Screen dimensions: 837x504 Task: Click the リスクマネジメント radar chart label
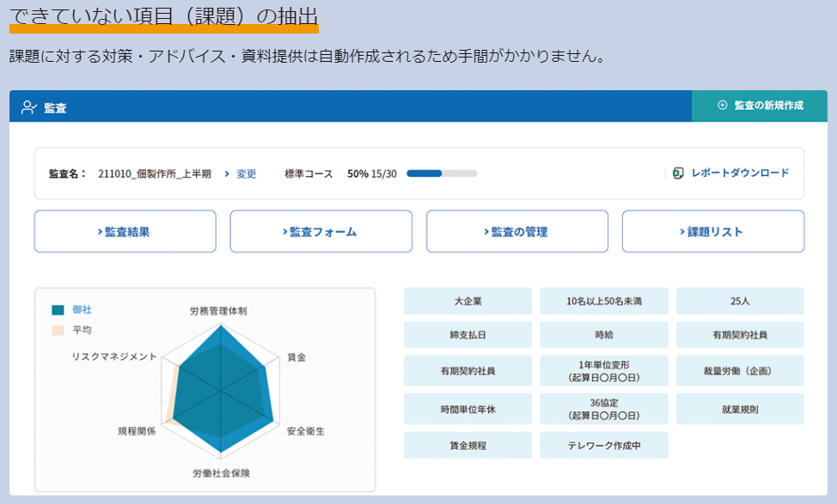[x=114, y=356]
